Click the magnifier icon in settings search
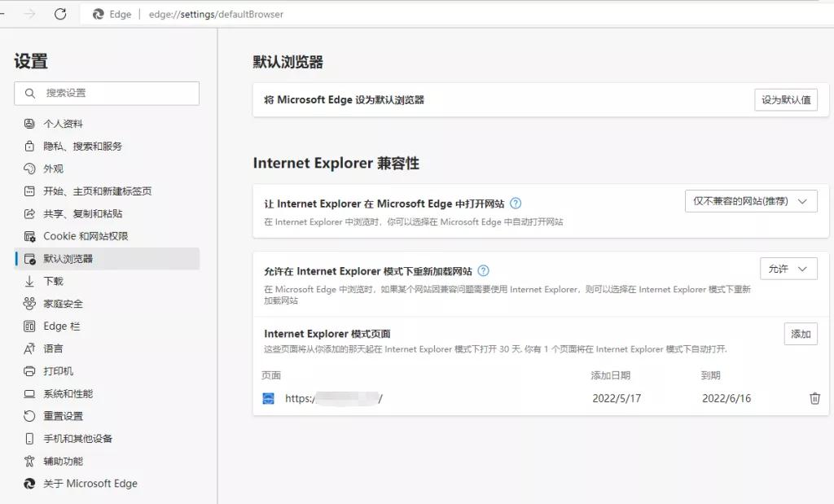Image resolution: width=834 pixels, height=504 pixels. tap(30, 93)
